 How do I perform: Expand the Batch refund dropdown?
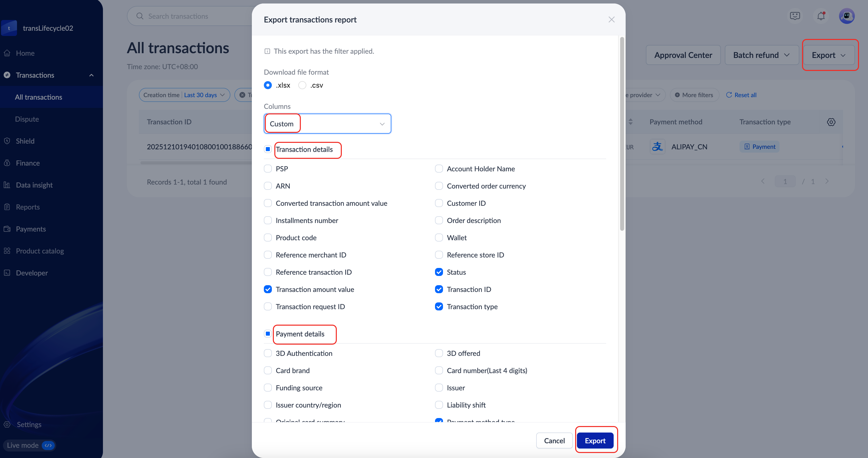tap(762, 55)
